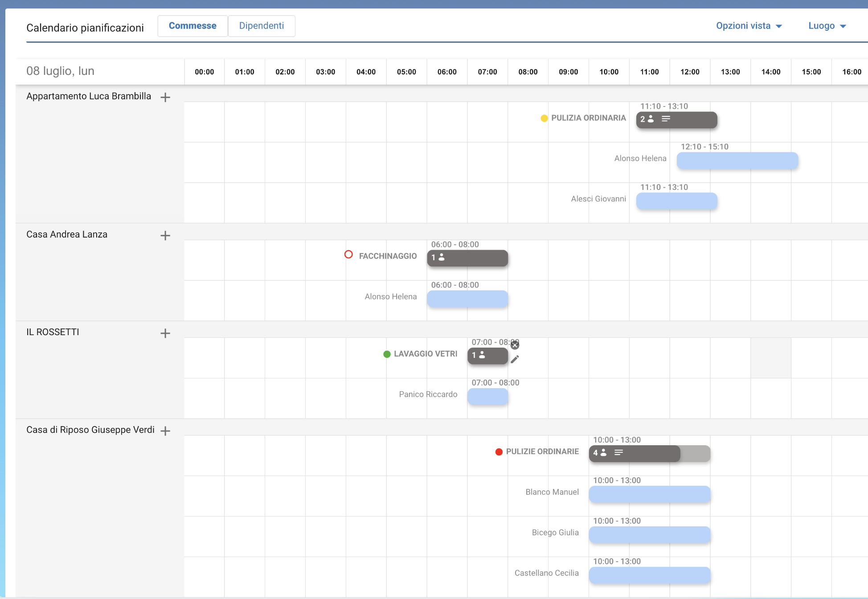
Task: Click the green status dot for Lavaggio Vetri
Action: (387, 354)
